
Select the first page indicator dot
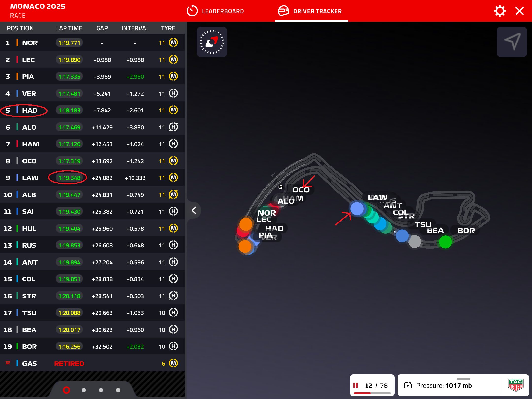66,390
